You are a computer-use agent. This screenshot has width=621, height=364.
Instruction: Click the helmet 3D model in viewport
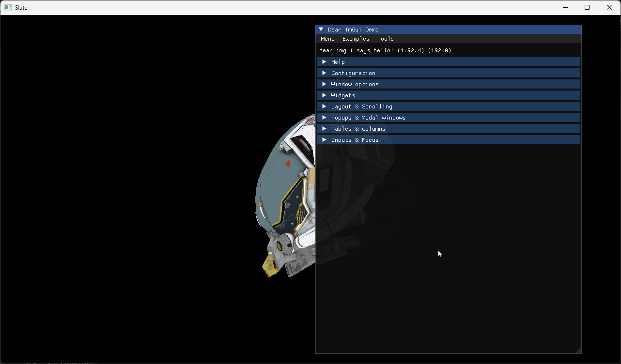point(286,194)
